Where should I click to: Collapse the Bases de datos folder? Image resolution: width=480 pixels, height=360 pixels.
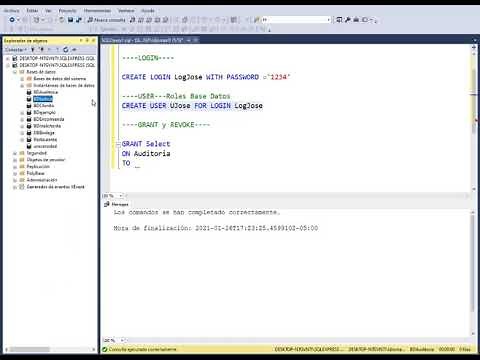tap(15, 72)
